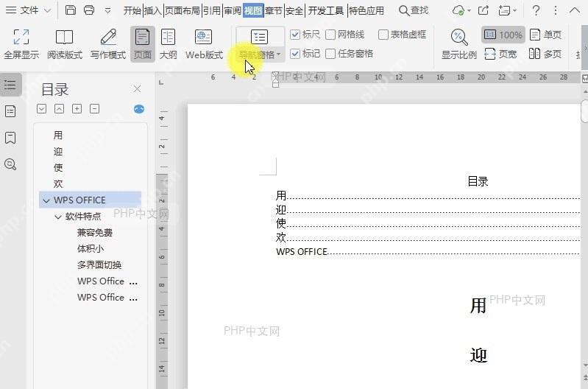Image resolution: width=588 pixels, height=389 pixels.
Task: Enable the 网格线 gridlines checkbox
Action: pyautogui.click(x=330, y=35)
